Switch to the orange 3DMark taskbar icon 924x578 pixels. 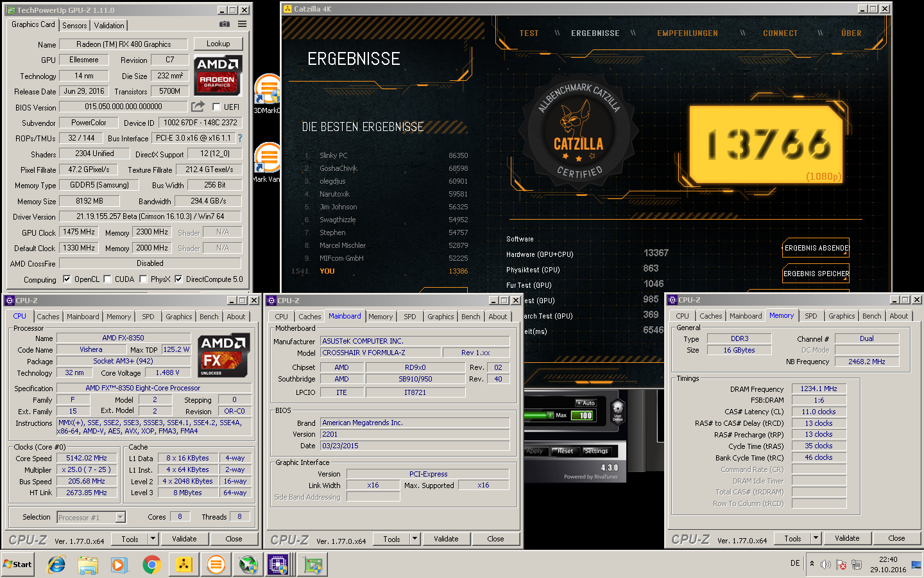pyautogui.click(x=216, y=565)
